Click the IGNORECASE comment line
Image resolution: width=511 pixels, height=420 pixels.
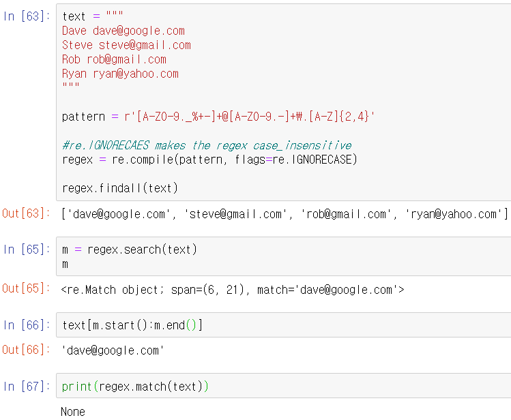click(x=207, y=145)
